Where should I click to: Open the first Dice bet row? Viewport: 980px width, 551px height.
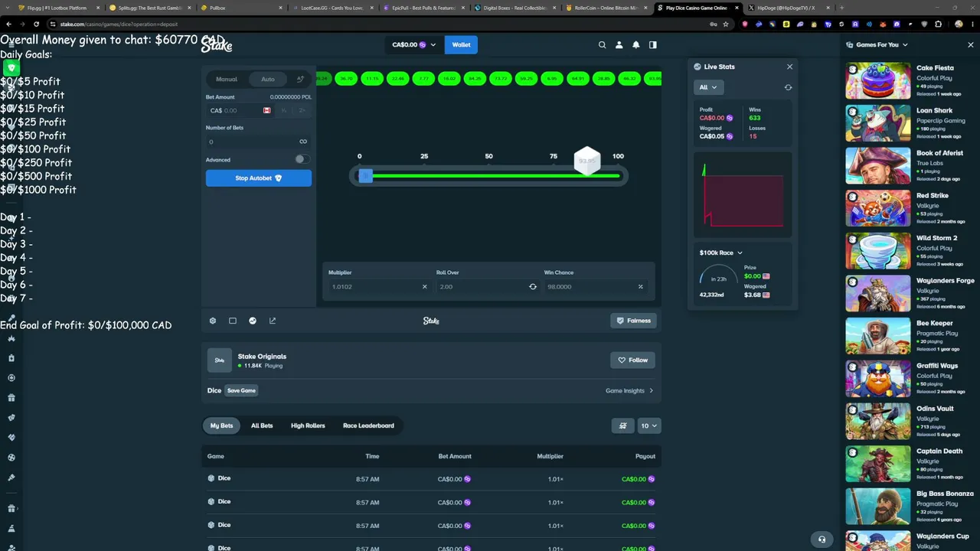[431, 479]
